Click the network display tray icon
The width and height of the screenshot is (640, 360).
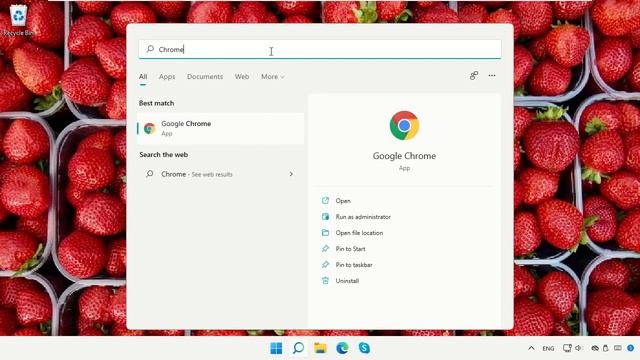click(567, 348)
